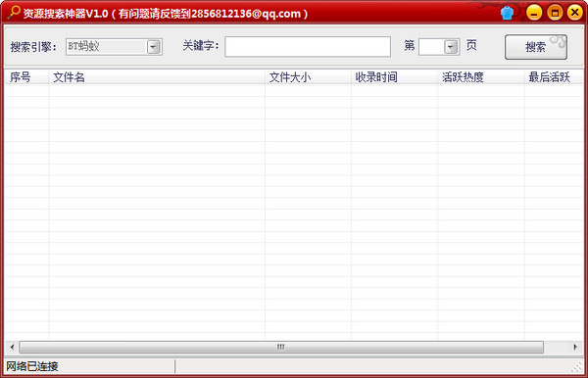Click the resize grip at bottom-right corner
The height and width of the screenshot is (378, 588).
pos(577,367)
